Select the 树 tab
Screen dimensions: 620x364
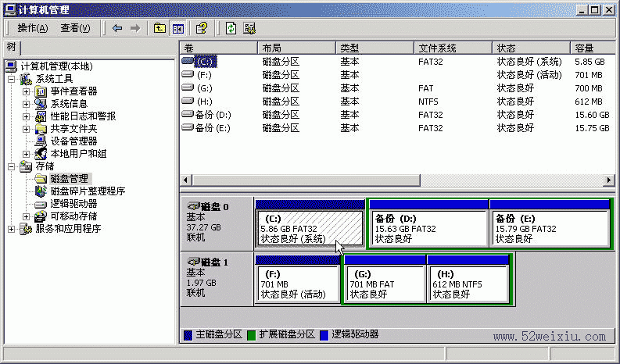[x=12, y=47]
